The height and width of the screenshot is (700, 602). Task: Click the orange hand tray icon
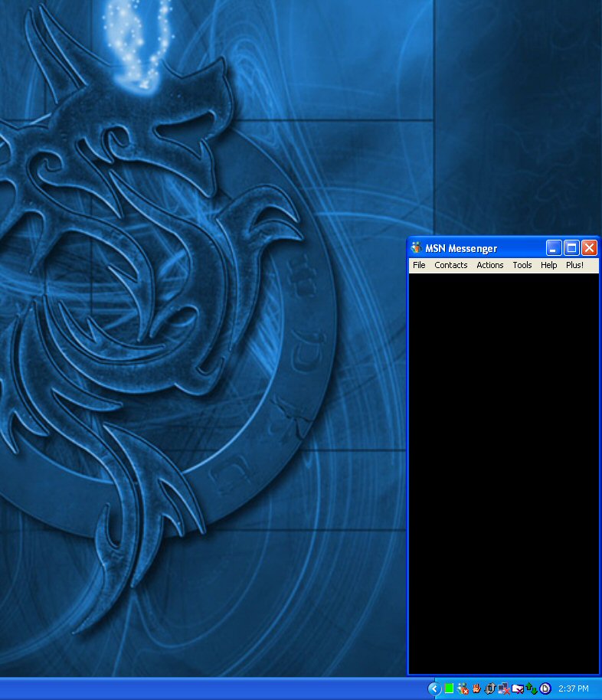coord(476,689)
